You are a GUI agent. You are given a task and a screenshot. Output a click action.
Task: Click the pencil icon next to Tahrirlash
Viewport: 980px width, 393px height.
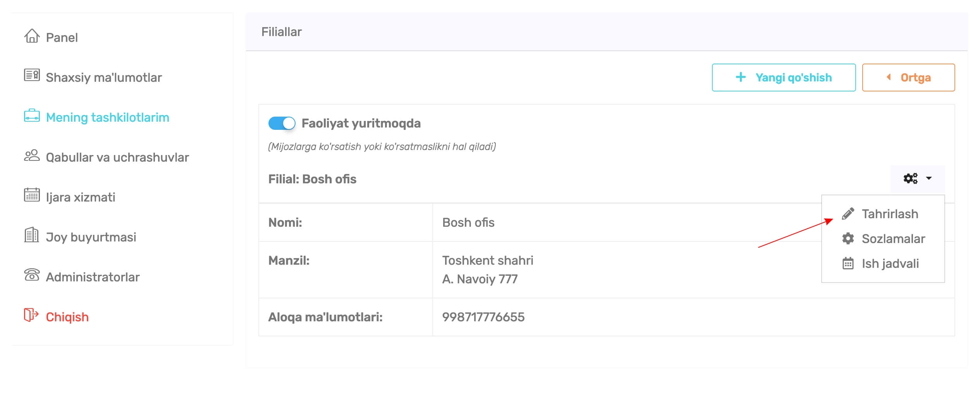[x=848, y=214]
